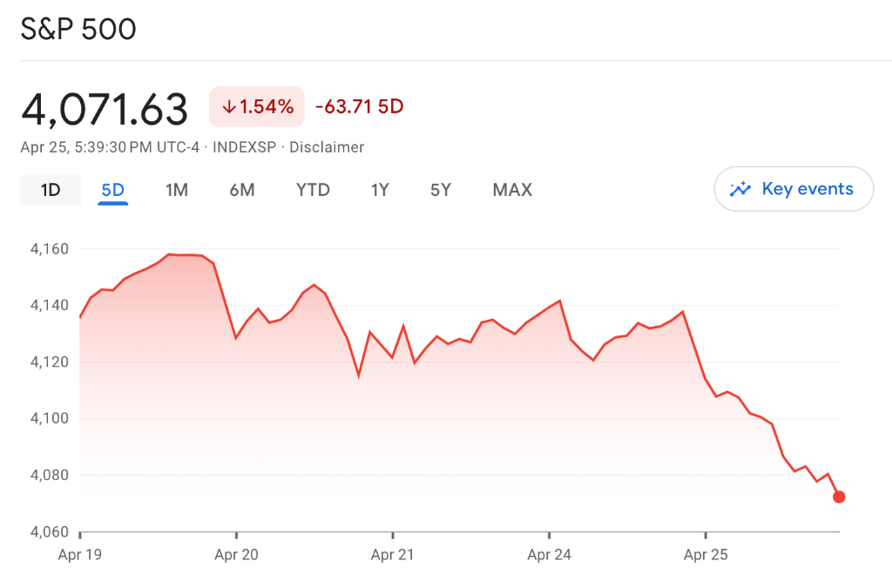Click the down arrow in the percent badge
Screen dimensions: 892x588
229,107
